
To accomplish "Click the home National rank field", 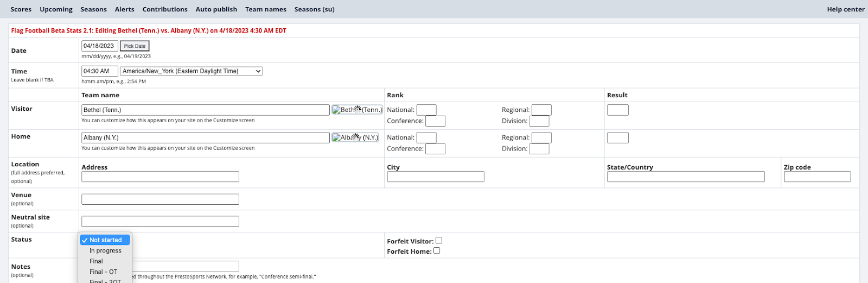I will coord(426,138).
